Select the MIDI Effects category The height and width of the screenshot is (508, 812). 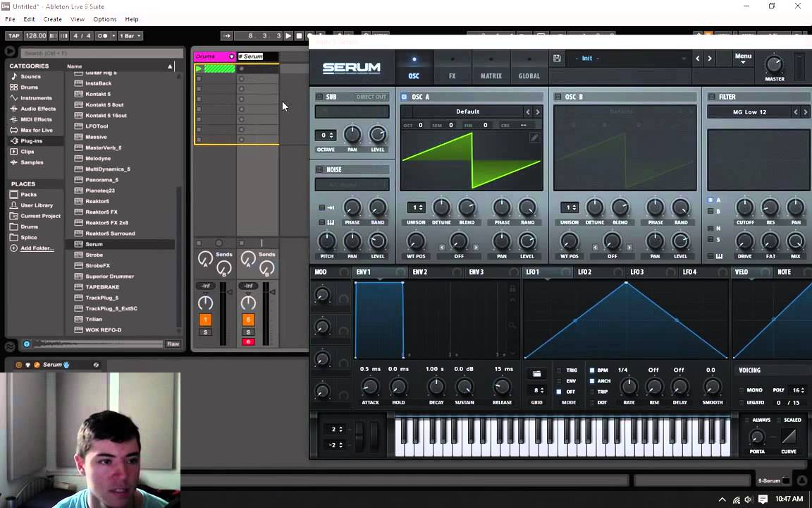(x=36, y=119)
